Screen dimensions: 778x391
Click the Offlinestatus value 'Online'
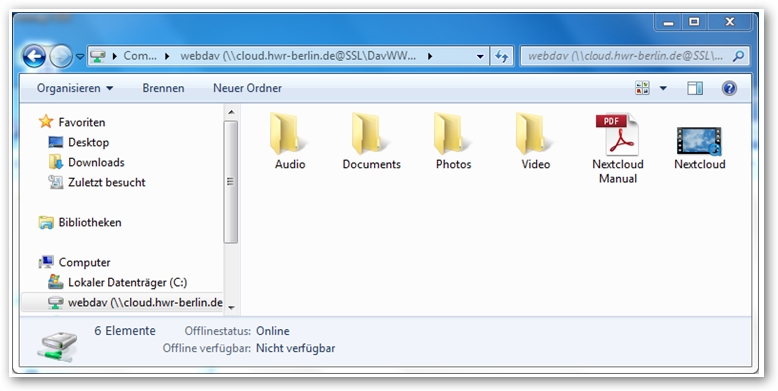click(x=272, y=331)
